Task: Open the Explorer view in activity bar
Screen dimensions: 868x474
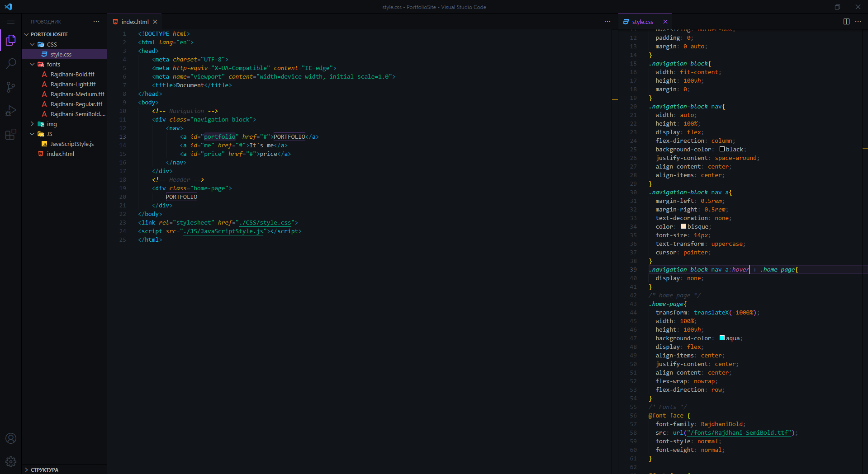Action: (11, 41)
